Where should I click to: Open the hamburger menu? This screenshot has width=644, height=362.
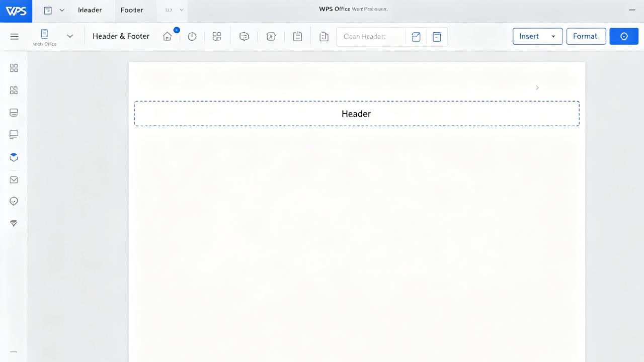pos(14,36)
